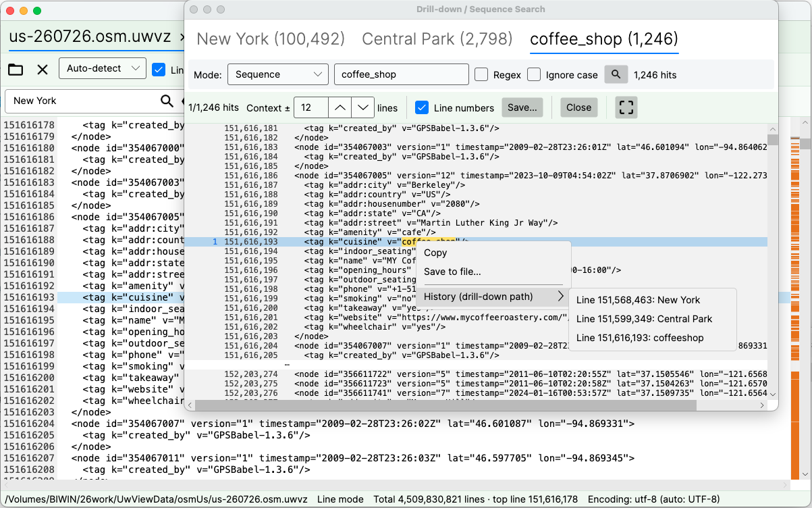Image resolution: width=812 pixels, height=508 pixels.
Task: Click the drill-down horizontal scrollbar thumb
Action: point(446,405)
